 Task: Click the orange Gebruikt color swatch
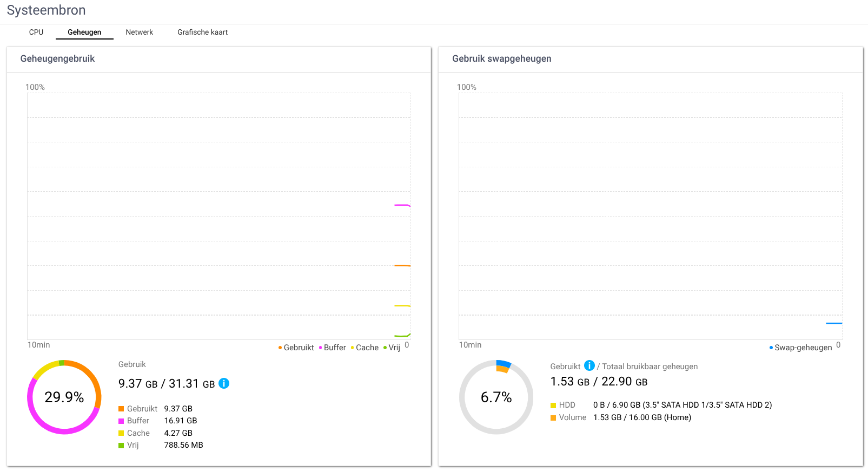click(121, 409)
